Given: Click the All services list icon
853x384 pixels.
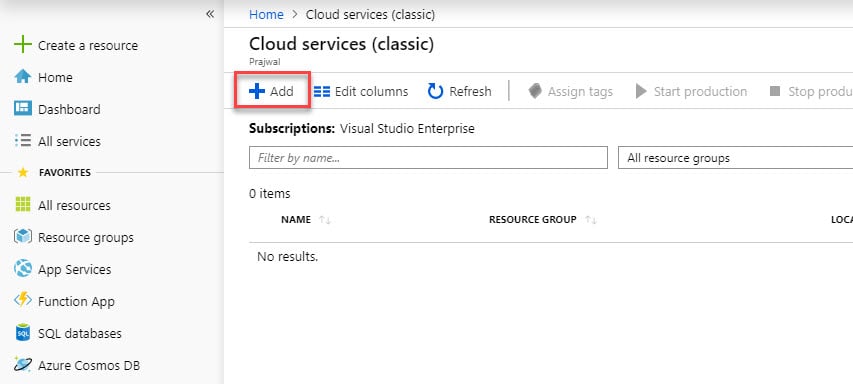Looking at the screenshot, I should tap(23, 141).
